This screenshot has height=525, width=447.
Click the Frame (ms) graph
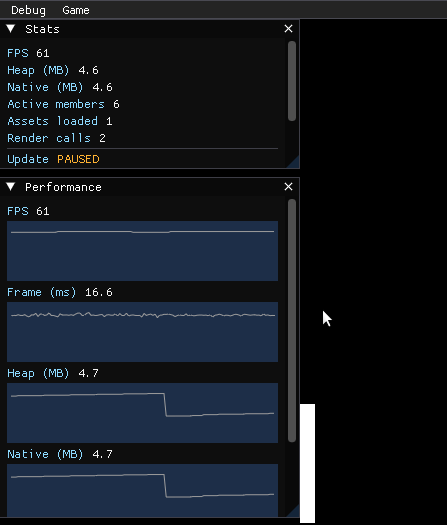coord(142,332)
